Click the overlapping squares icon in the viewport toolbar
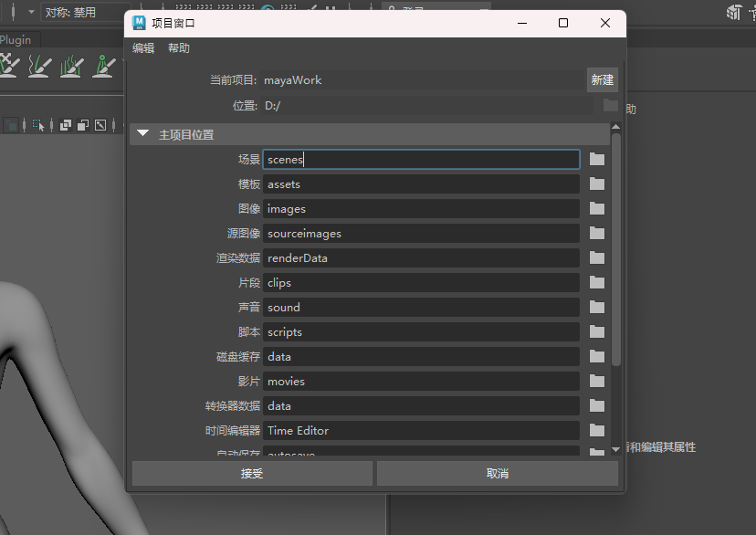 [66, 125]
